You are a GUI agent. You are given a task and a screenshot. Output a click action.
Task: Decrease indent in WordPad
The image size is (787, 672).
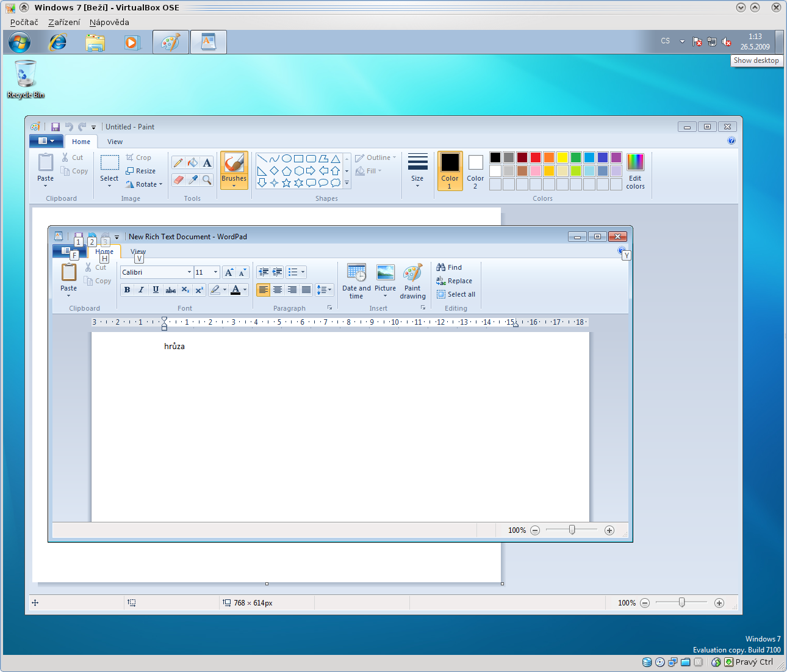[264, 272]
